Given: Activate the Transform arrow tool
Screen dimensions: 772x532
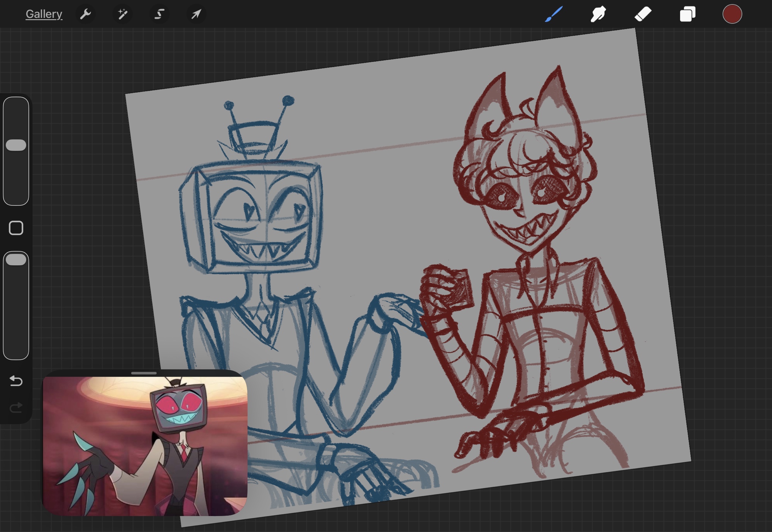Looking at the screenshot, I should point(196,14).
